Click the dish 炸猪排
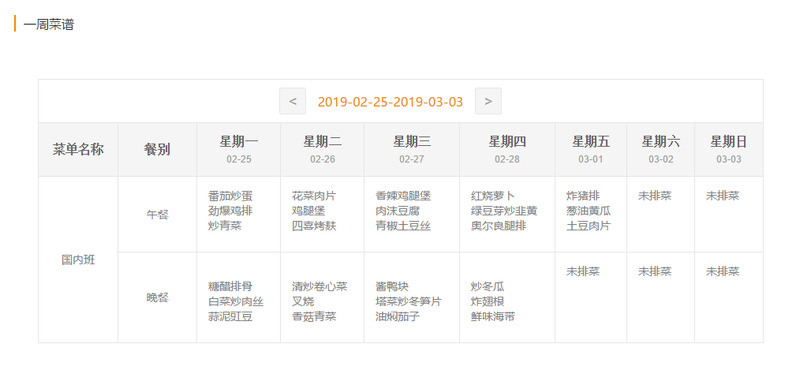 point(583,196)
